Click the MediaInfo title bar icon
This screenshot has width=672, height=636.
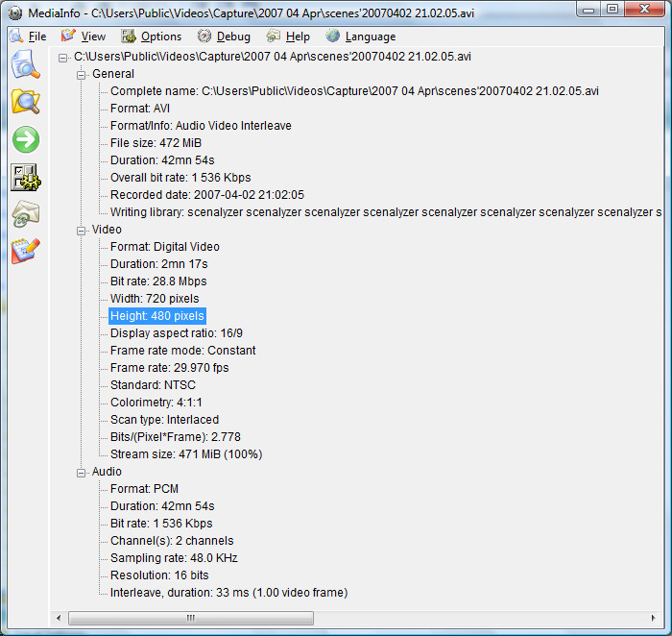15,13
